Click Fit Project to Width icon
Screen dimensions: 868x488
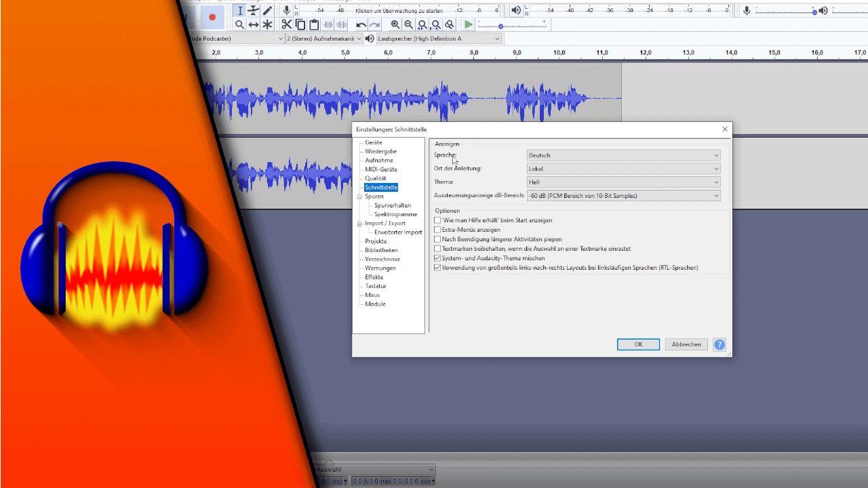click(x=436, y=24)
